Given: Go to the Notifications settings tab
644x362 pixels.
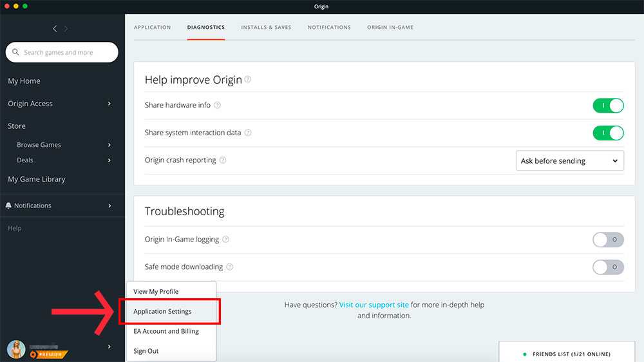Looking at the screenshot, I should coord(329,27).
